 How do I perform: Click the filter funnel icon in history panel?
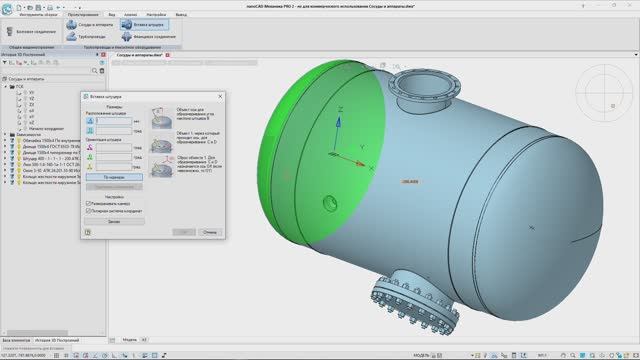(x=4, y=62)
